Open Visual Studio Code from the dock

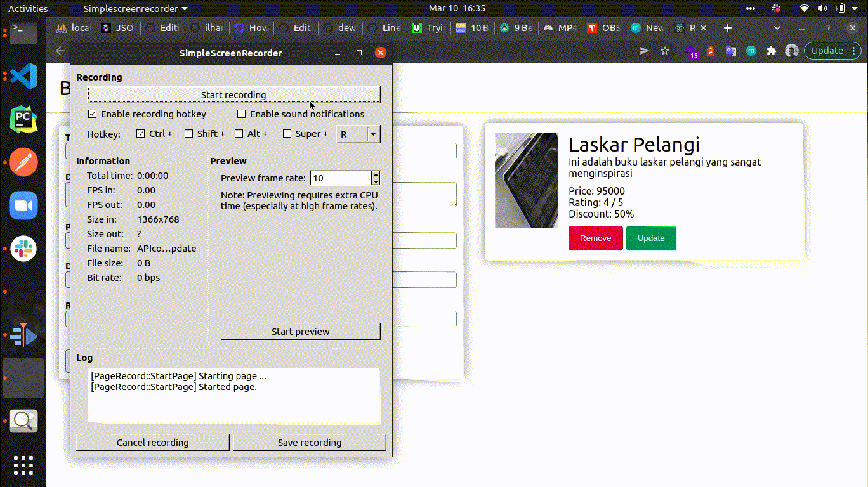[23, 76]
